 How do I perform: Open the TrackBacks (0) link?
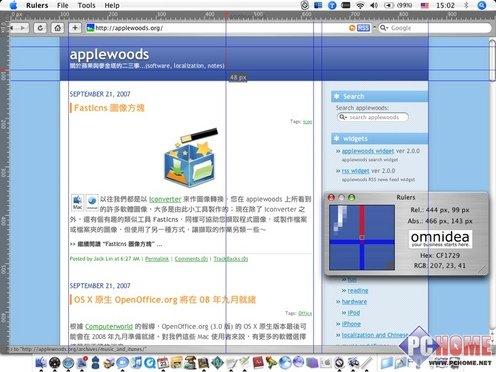231,259
